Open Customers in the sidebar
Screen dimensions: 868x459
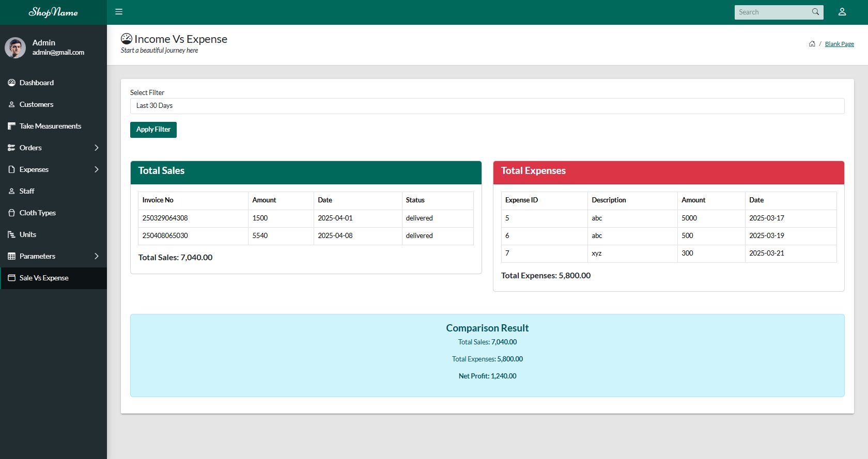point(36,104)
